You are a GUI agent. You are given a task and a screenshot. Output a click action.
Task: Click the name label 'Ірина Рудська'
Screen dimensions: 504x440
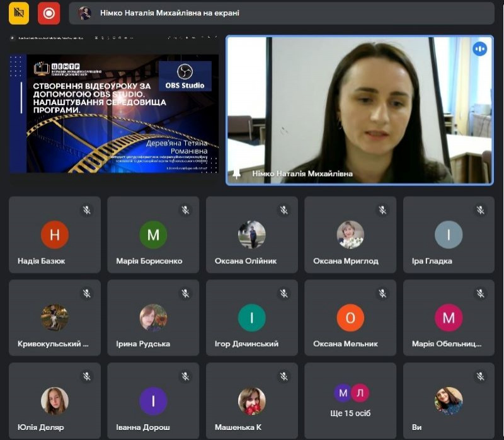click(x=143, y=344)
